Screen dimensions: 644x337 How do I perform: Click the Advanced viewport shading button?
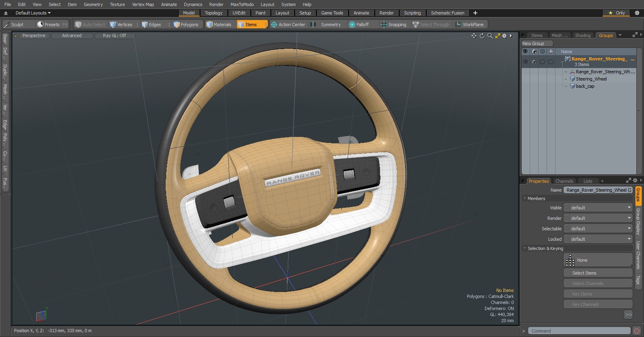click(x=72, y=36)
